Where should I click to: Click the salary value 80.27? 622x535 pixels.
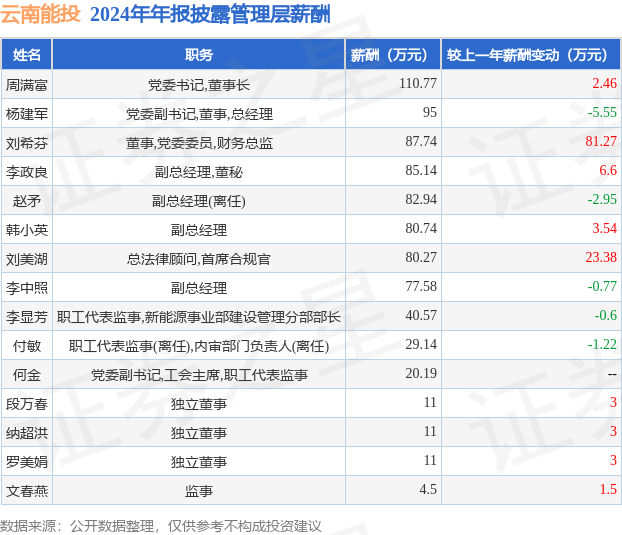(x=421, y=257)
